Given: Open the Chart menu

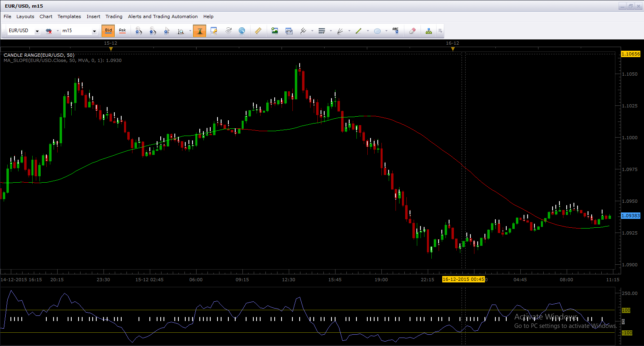Looking at the screenshot, I should 46,16.
